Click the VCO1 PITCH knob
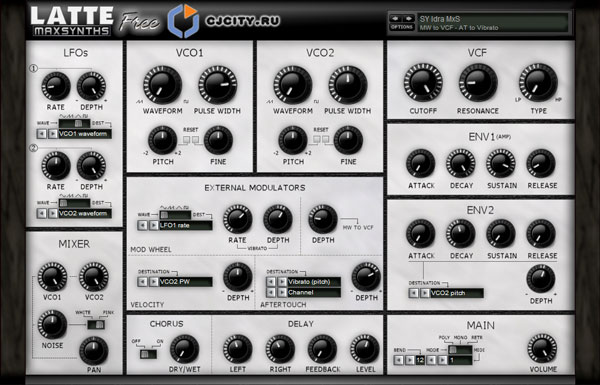 pos(163,140)
